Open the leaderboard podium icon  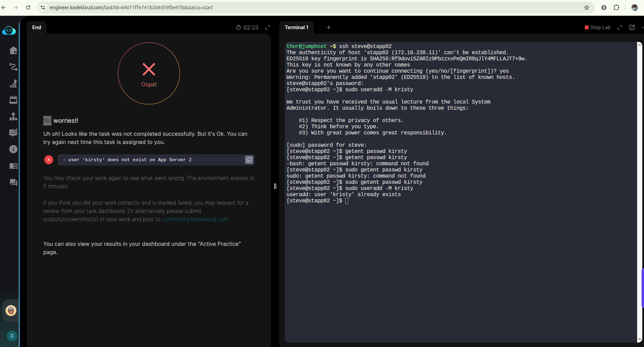point(13,116)
